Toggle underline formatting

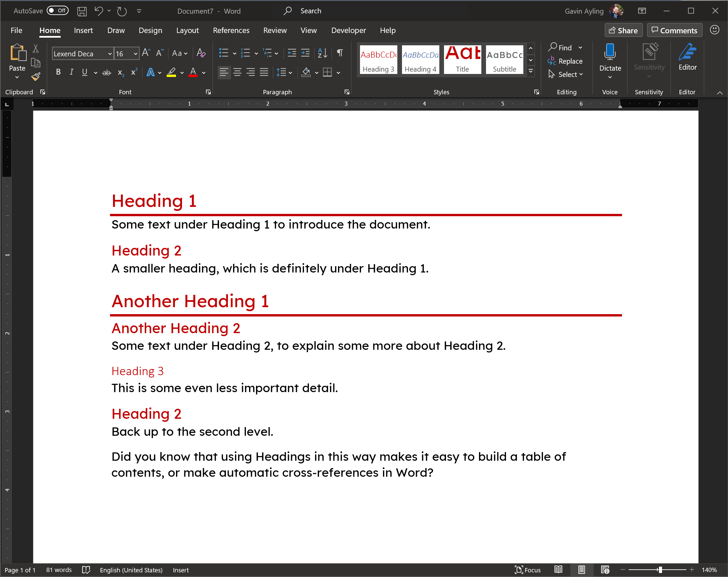(x=85, y=72)
